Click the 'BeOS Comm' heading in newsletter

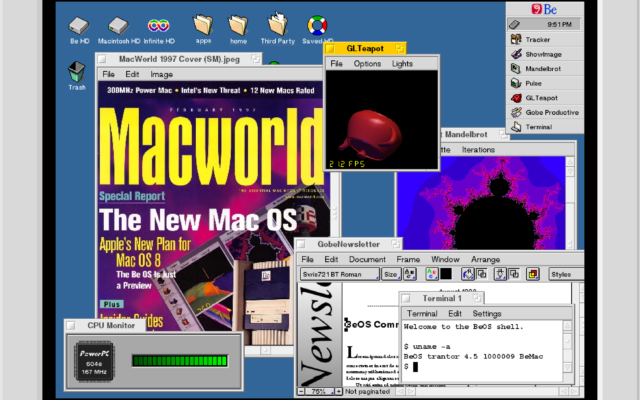click(x=372, y=324)
